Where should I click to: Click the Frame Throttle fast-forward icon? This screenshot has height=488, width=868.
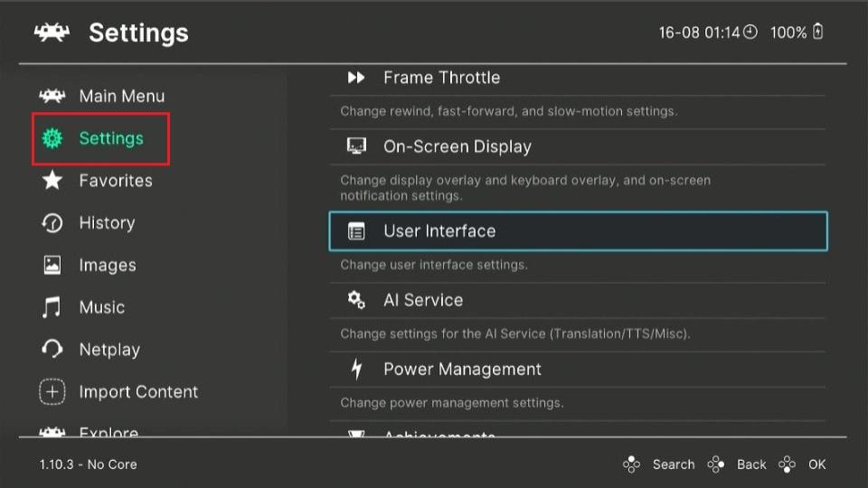pos(356,78)
